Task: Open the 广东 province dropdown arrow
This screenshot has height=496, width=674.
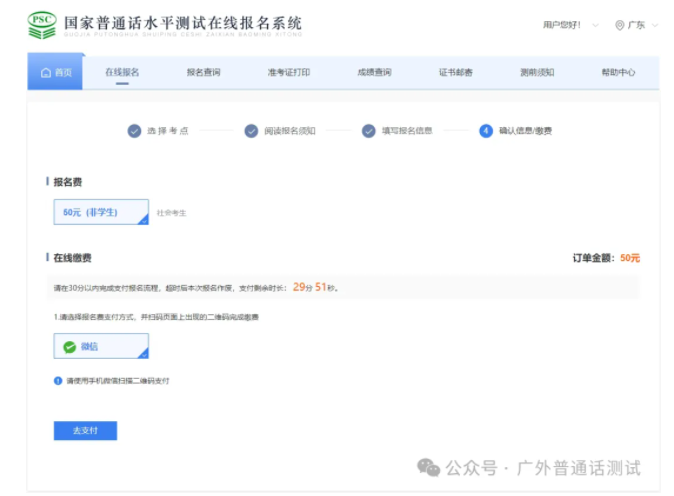Action: click(x=654, y=25)
